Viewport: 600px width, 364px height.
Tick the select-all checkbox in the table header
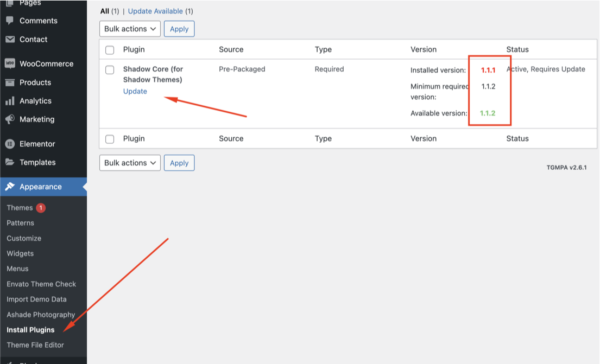pos(110,50)
